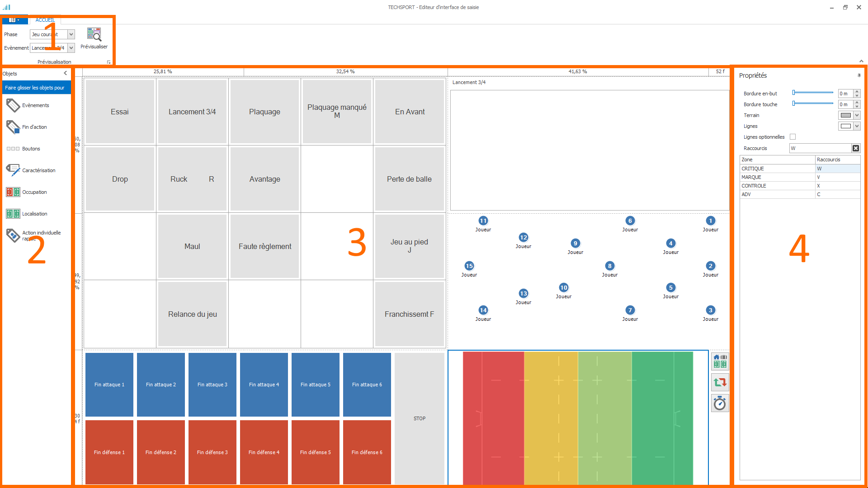Select player number 13 marker

[x=524, y=293]
